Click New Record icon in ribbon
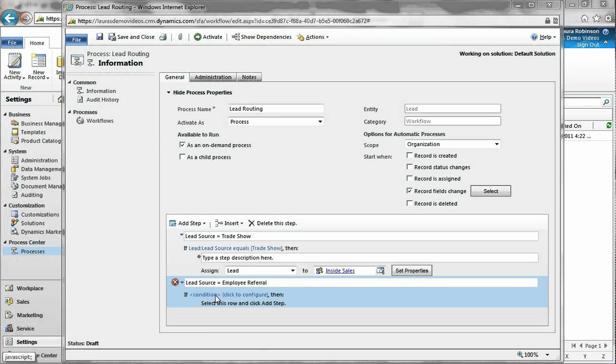The width and height of the screenshot is (616, 364). pyautogui.click(x=38, y=66)
